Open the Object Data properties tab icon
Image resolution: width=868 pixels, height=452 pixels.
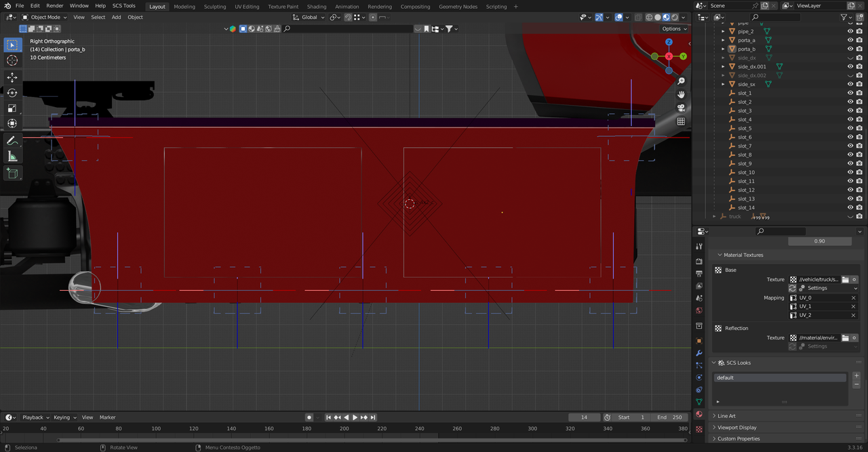[699, 402]
